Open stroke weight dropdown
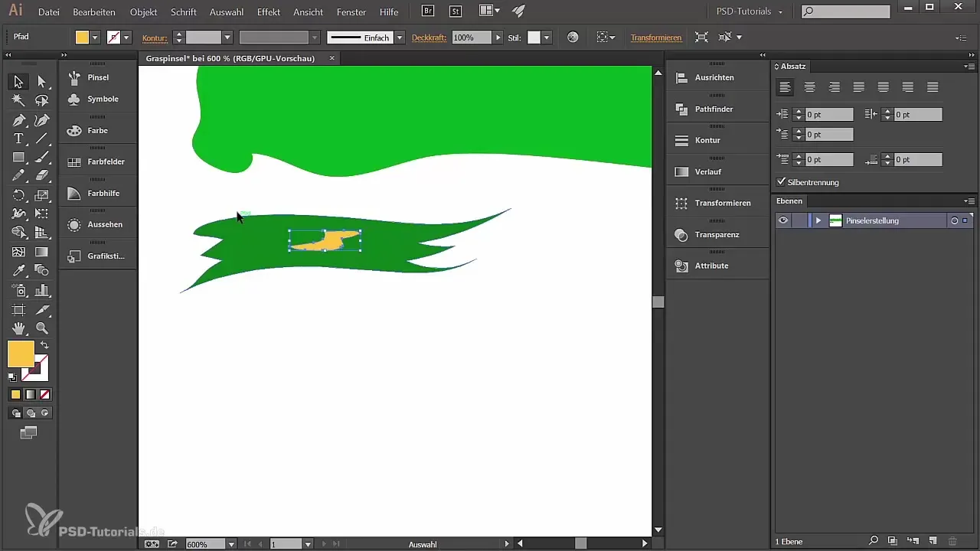 (x=227, y=37)
